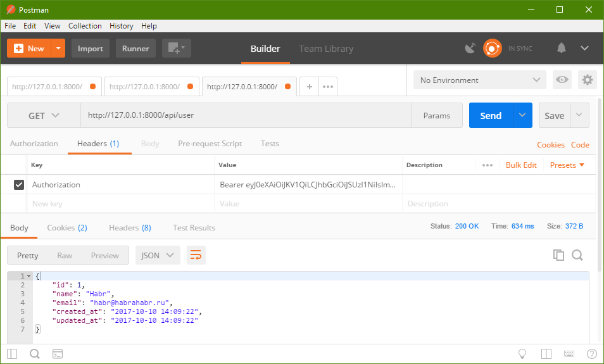View response Headers (8) tab
This screenshot has height=364, width=604.
tap(130, 228)
